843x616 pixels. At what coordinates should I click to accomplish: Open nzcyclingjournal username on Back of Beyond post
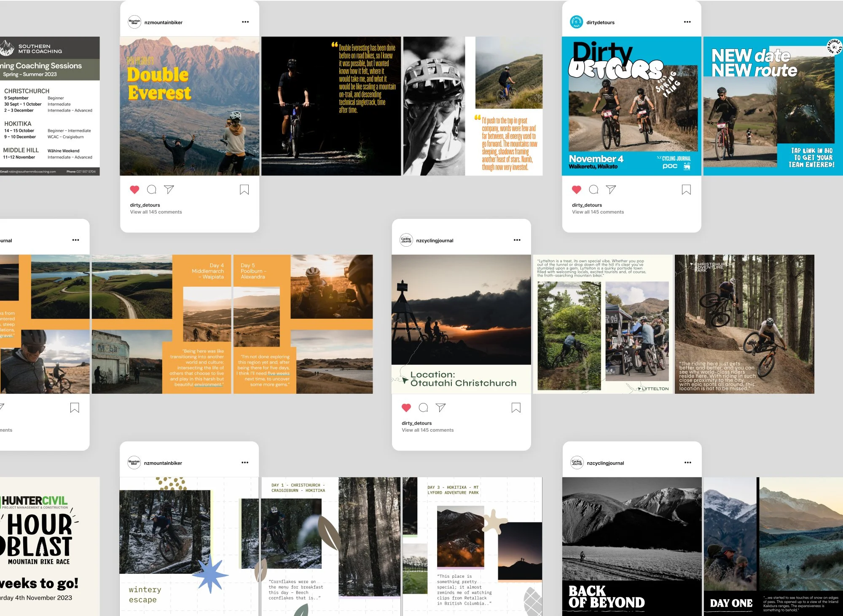point(605,463)
